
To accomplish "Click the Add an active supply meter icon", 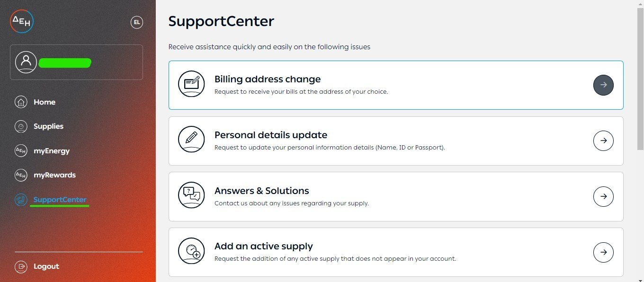I will (191, 251).
